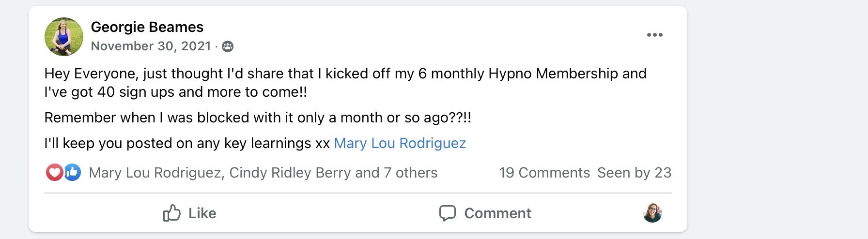Click Mary Lou Rodriguez in the reactions summary
The height and width of the screenshot is (239, 868).
coord(155,173)
